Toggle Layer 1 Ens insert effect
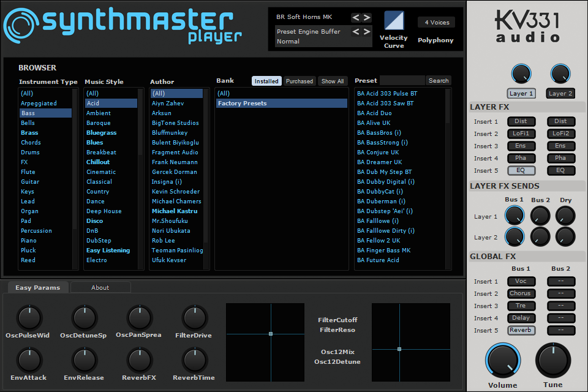The width and height of the screenshot is (588, 392). tap(521, 146)
